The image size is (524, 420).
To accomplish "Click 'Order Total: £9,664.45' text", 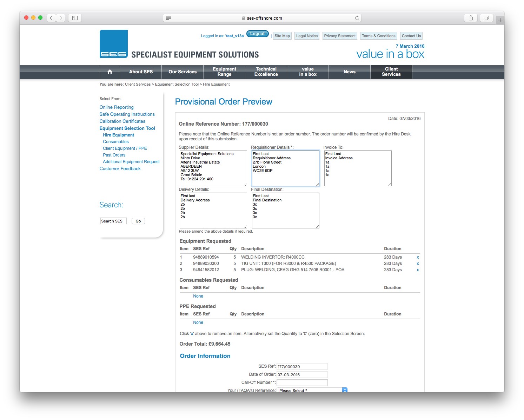I will 205,344.
